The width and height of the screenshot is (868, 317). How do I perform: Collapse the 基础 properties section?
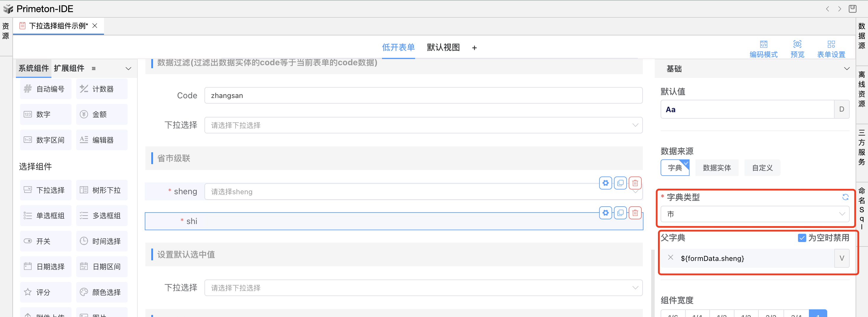click(846, 69)
